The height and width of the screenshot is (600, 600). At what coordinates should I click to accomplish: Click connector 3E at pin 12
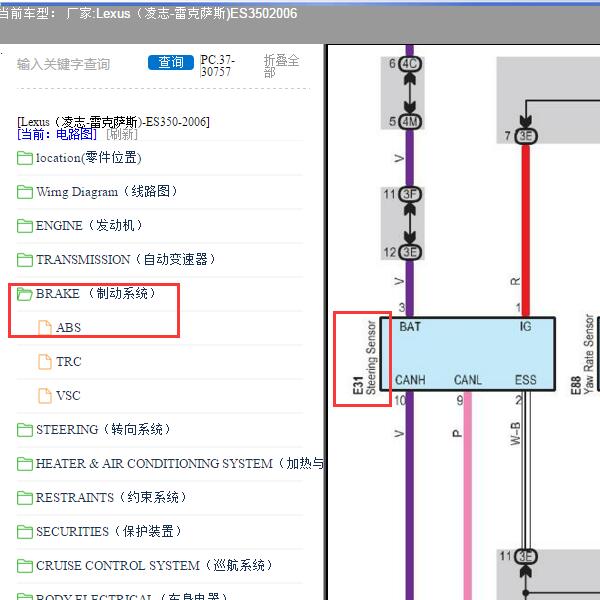(x=410, y=252)
